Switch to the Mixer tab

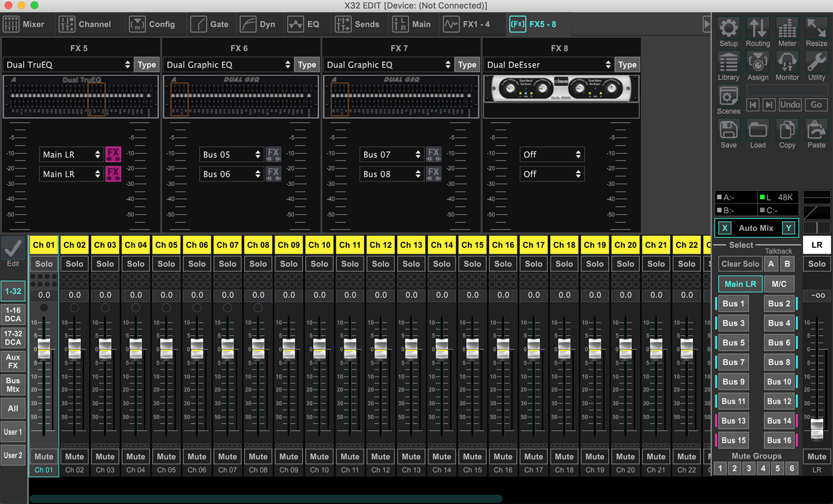24,24
